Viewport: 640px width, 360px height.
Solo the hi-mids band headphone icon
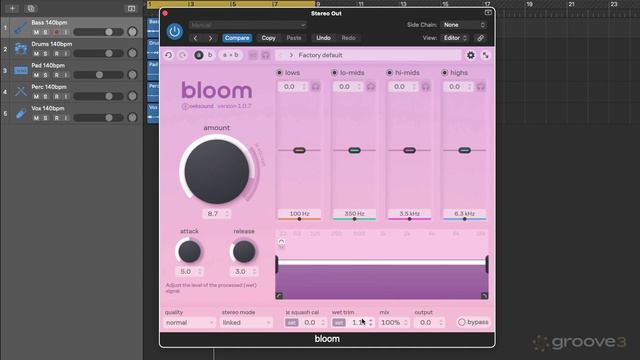click(426, 87)
